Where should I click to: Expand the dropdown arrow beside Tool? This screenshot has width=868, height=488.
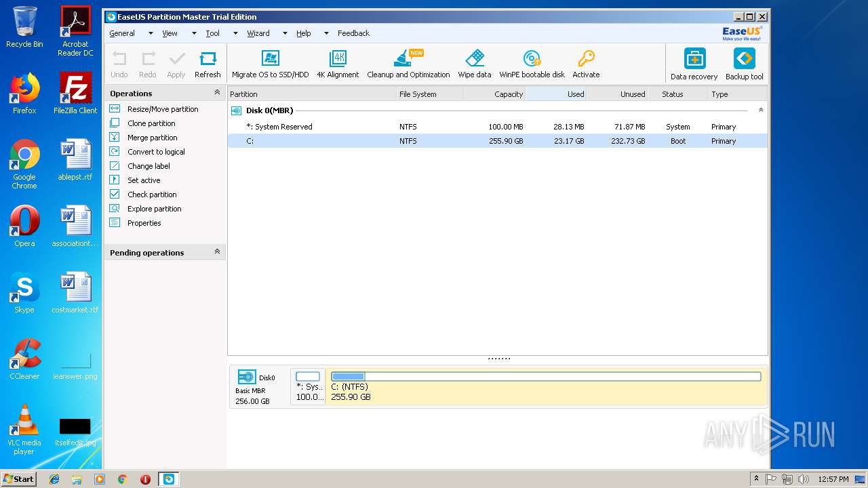point(235,33)
